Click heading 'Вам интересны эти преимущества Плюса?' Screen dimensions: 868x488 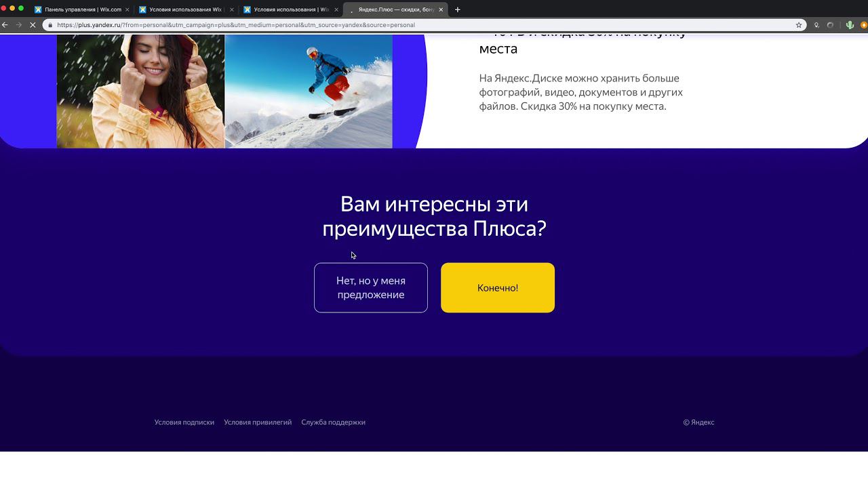(x=434, y=216)
